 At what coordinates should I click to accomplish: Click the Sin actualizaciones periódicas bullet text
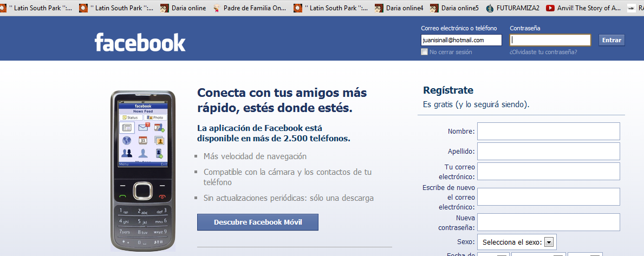(x=289, y=198)
